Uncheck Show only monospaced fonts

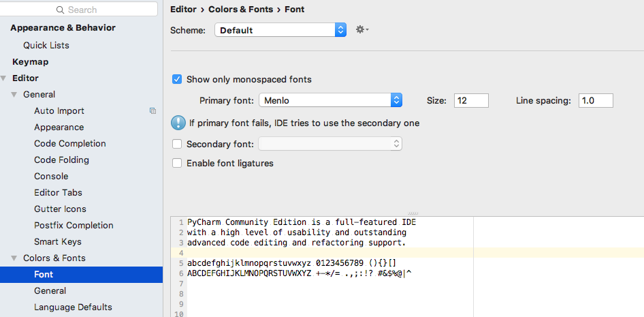pyautogui.click(x=177, y=80)
